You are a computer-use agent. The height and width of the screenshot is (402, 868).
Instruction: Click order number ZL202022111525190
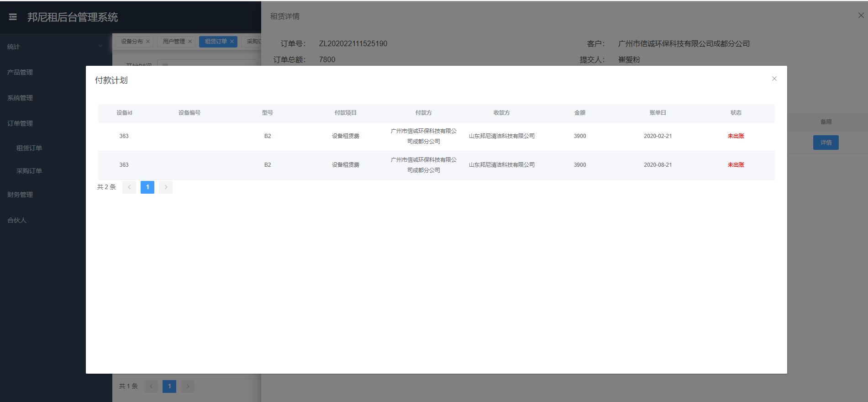[353, 44]
